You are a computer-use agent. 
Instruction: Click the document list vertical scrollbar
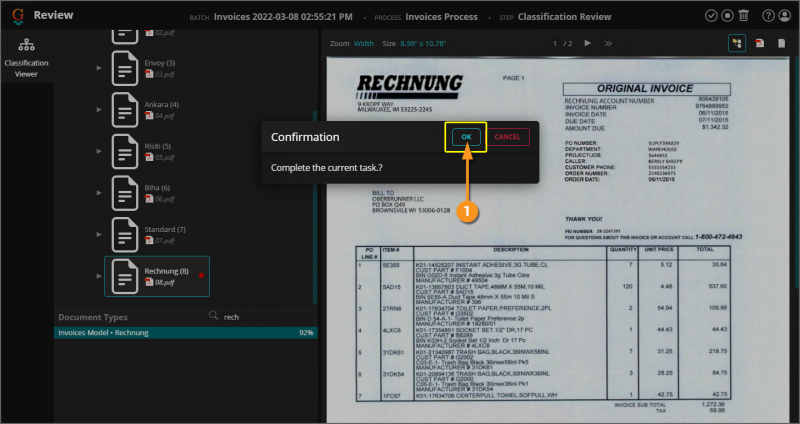click(x=315, y=207)
